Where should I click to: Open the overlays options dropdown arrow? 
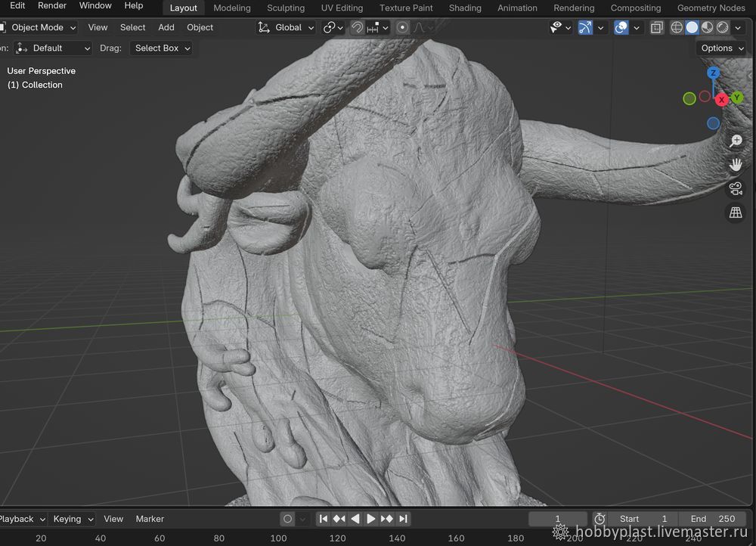coord(637,28)
